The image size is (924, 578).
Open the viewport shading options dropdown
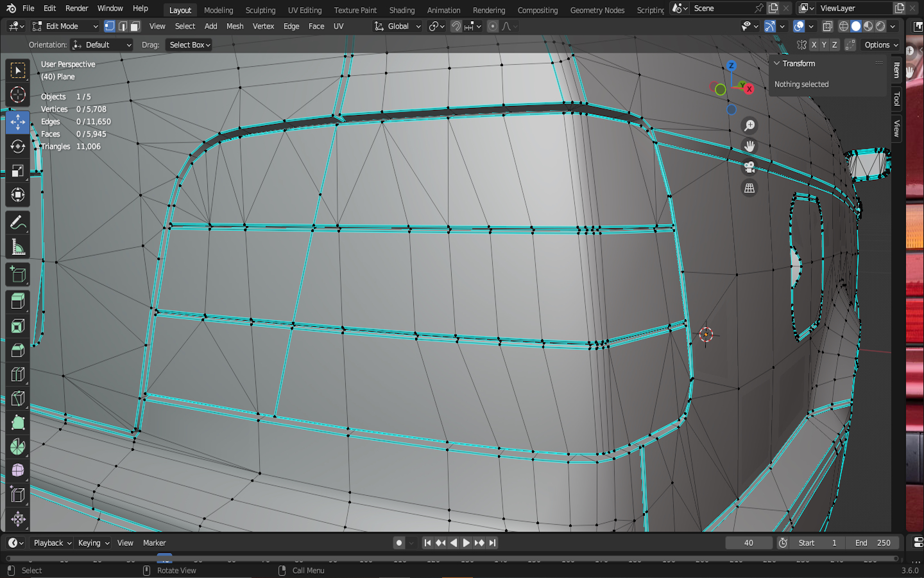(x=893, y=26)
